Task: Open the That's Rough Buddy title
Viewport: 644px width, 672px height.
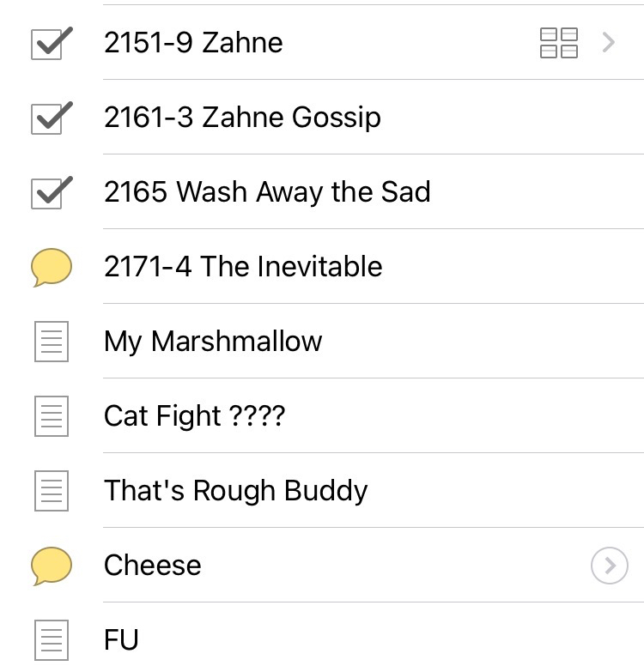Action: [x=235, y=491]
